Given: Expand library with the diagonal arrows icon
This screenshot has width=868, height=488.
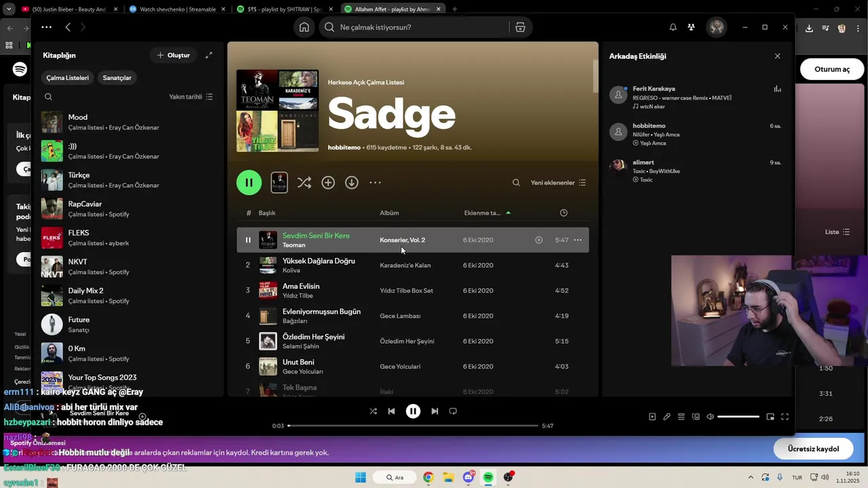Looking at the screenshot, I should 209,55.
